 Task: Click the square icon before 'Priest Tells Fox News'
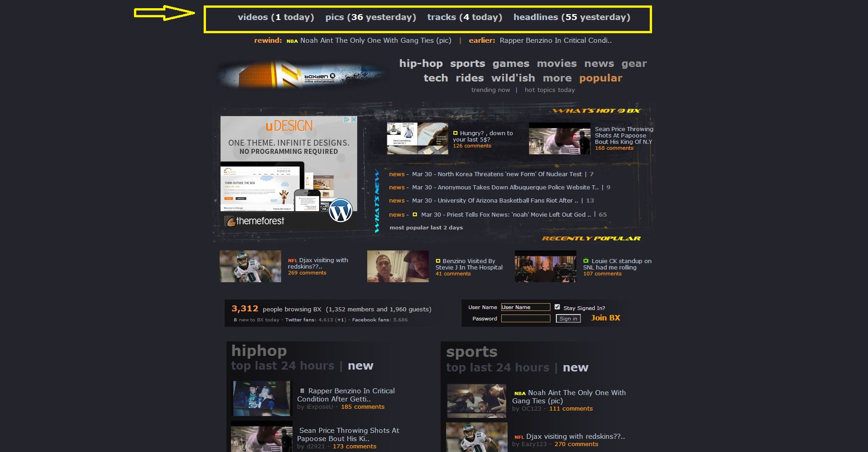[415, 214]
